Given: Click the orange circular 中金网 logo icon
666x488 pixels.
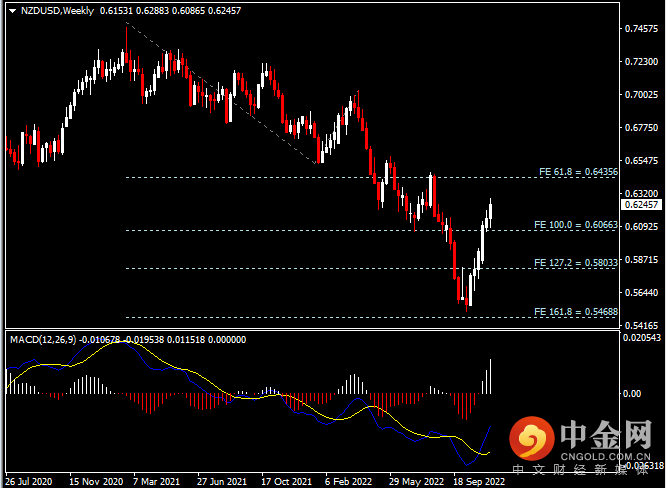Looking at the screenshot, I should click(x=530, y=438).
